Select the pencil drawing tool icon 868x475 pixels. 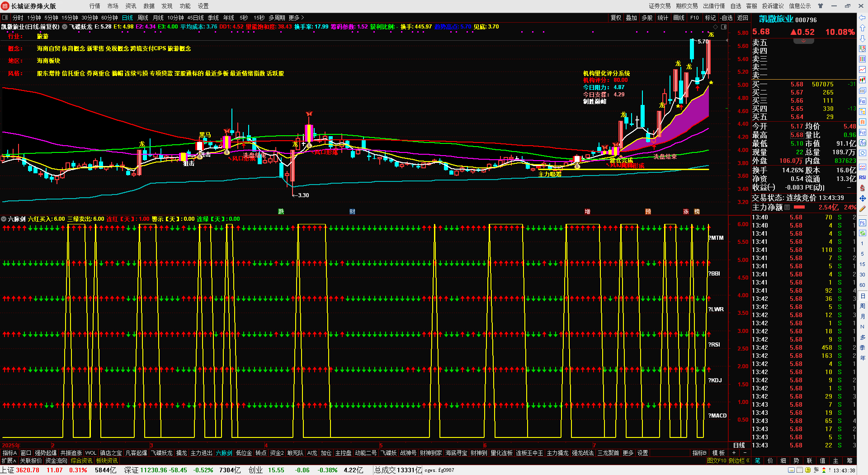coord(863,209)
